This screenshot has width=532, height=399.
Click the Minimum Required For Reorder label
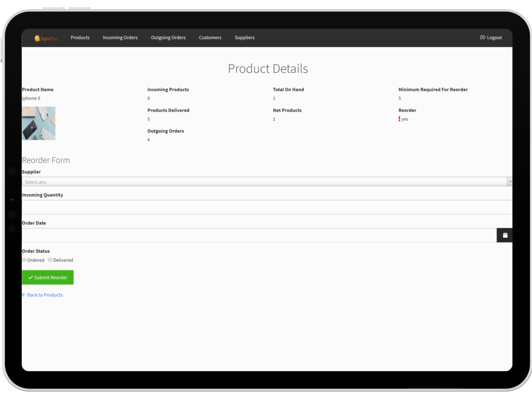(433, 89)
